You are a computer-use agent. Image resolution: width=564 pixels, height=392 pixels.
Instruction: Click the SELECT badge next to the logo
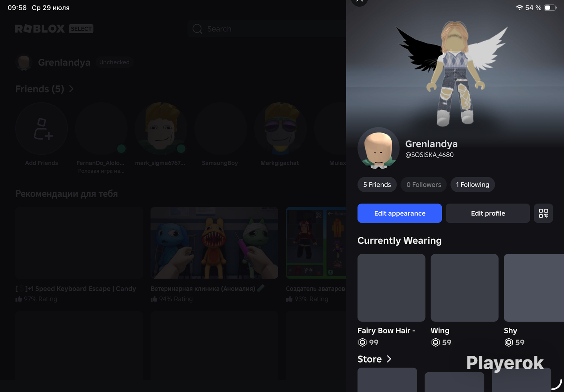pyautogui.click(x=81, y=29)
